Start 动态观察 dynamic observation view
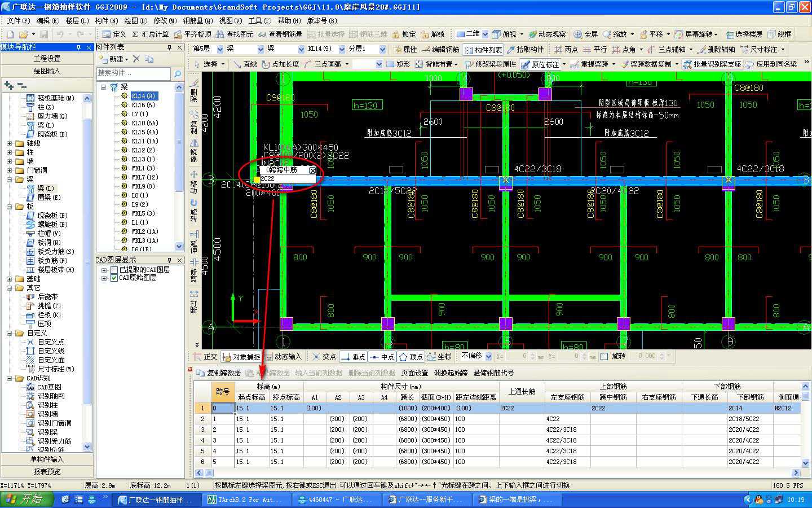The width and height of the screenshot is (812, 508). [x=547, y=34]
